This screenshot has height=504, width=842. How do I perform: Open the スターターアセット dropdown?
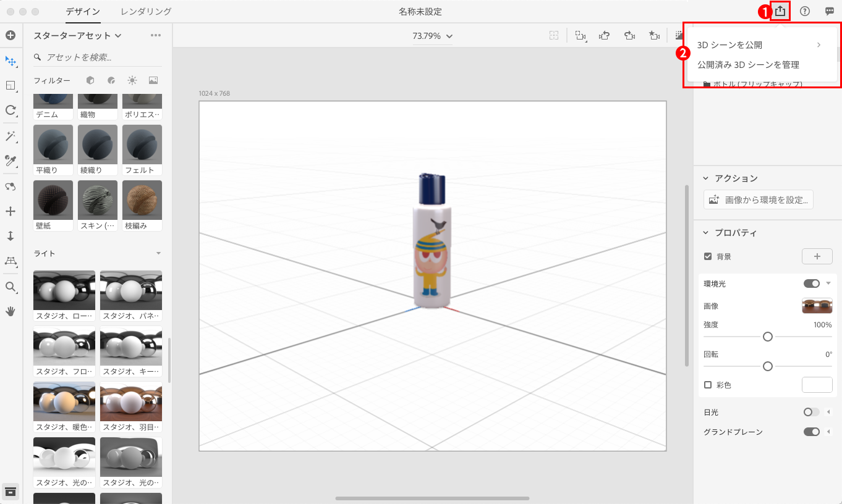[77, 35]
